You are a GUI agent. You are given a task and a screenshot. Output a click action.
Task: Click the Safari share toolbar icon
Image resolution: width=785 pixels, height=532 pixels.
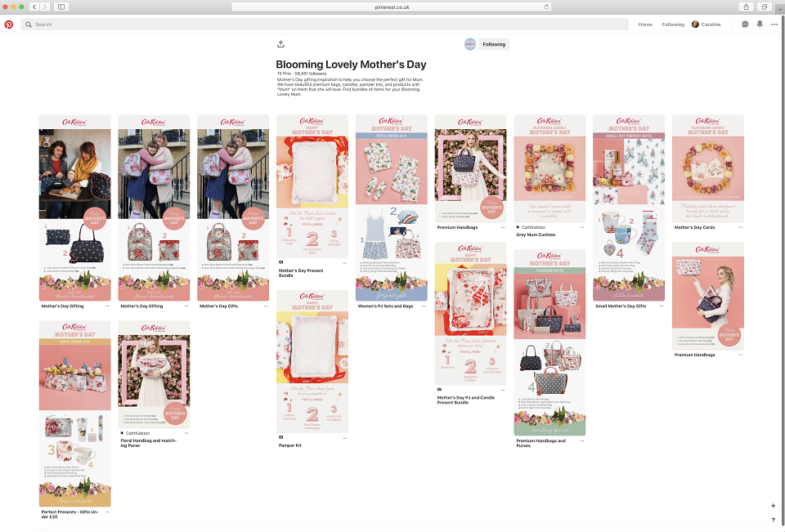coord(746,7)
